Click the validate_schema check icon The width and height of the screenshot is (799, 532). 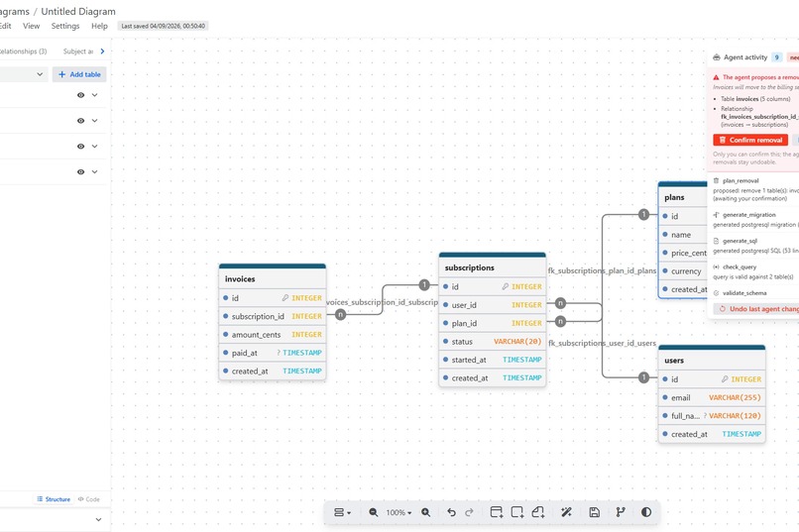pos(716,293)
